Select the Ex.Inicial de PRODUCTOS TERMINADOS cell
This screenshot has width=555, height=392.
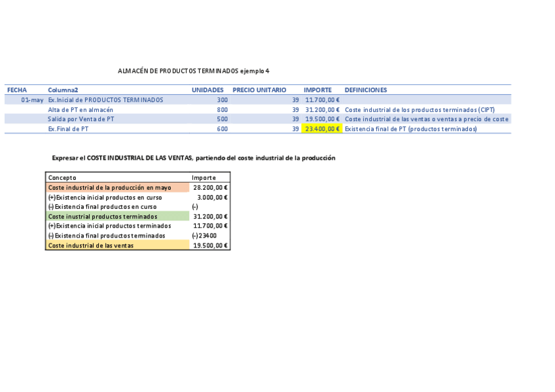pos(105,99)
